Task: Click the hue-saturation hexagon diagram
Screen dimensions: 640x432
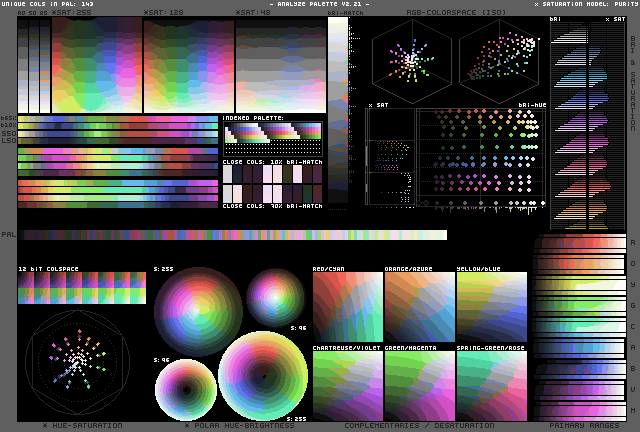Action: point(76,362)
